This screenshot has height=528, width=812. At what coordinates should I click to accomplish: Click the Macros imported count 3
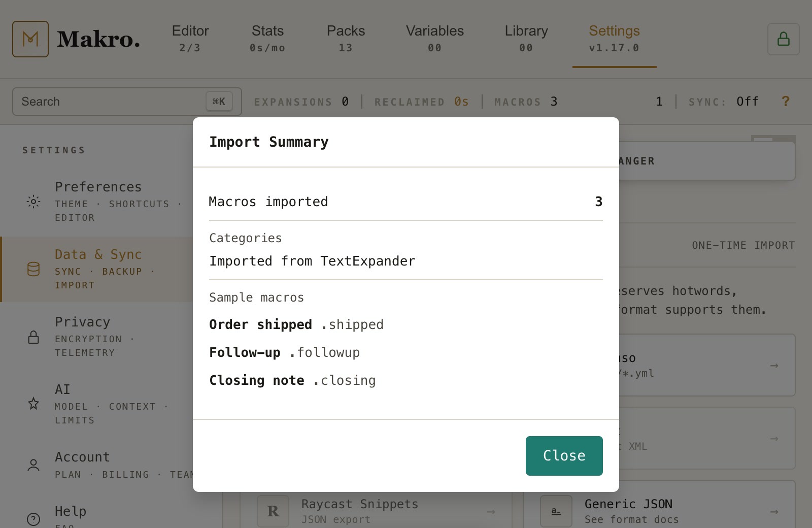[599, 202]
